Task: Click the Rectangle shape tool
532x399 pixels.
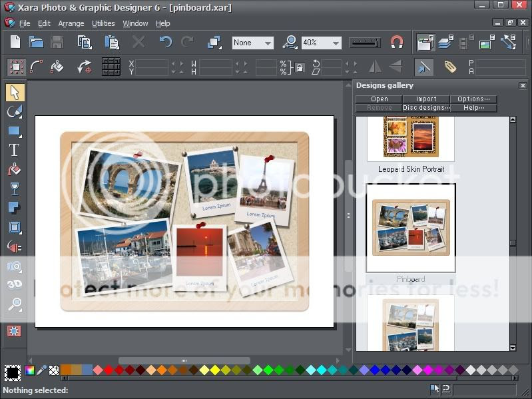Action: 14,131
